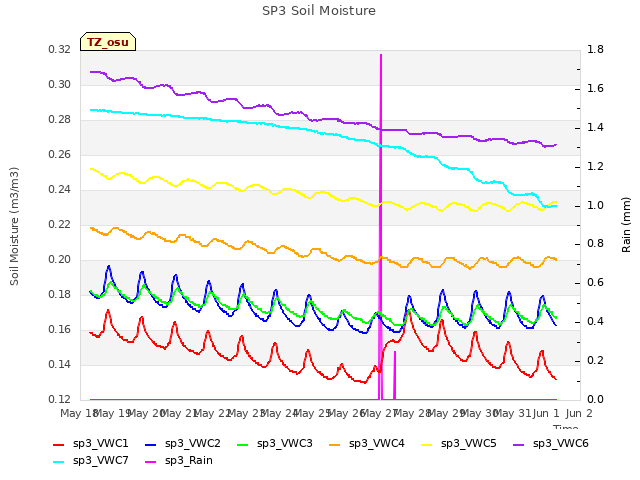Click the 0.30 left axis tick label
The image size is (640, 480).
tap(60, 84)
